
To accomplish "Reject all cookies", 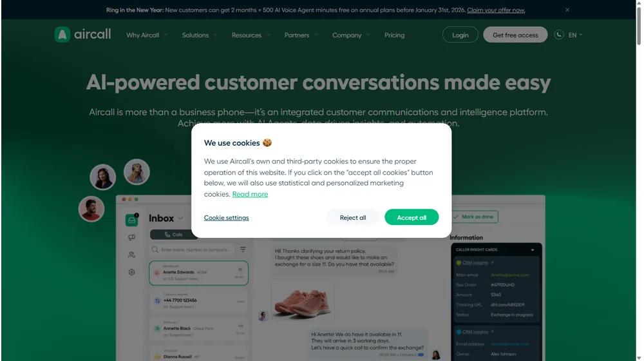I will click(353, 217).
